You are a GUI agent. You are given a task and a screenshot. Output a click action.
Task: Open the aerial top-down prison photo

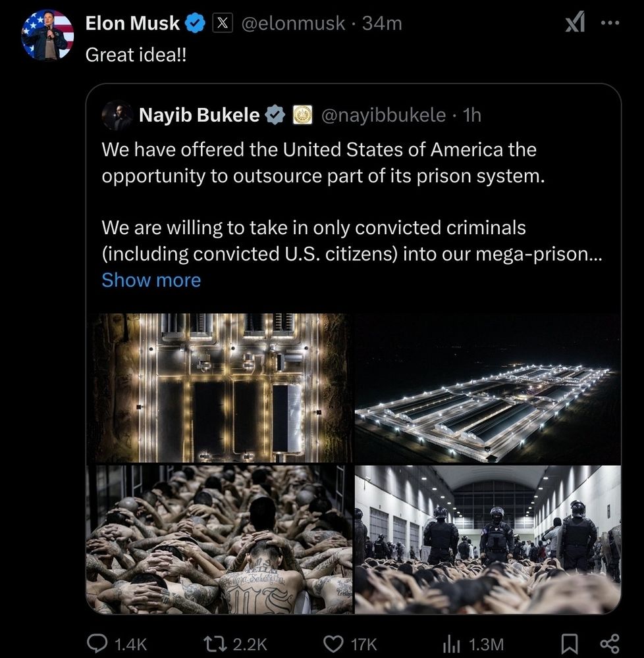click(219, 388)
